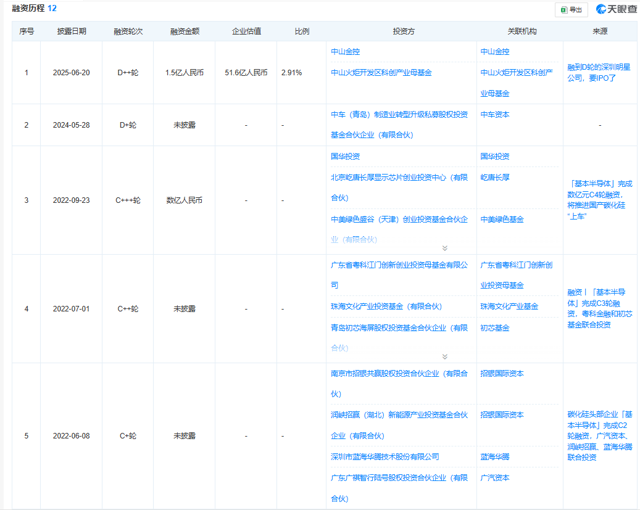The height and width of the screenshot is (510, 640).
Task: Open 青岛初芯海屏股权投资基金 investor link
Action: pyautogui.click(x=399, y=338)
